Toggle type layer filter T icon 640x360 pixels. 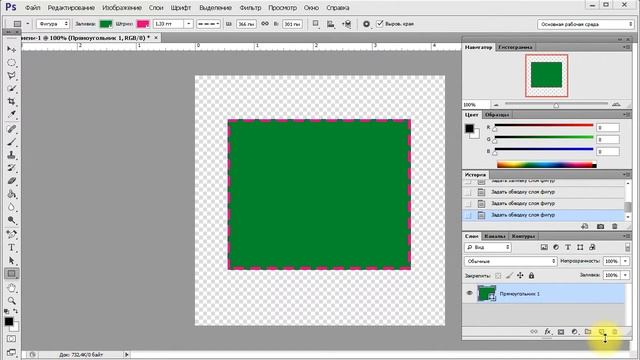(568, 247)
